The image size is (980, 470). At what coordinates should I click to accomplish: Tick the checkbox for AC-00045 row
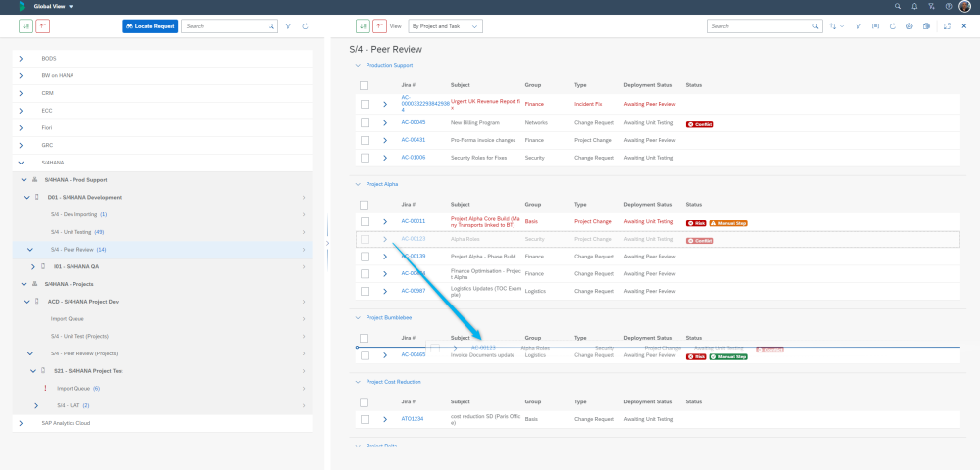pyautogui.click(x=365, y=122)
